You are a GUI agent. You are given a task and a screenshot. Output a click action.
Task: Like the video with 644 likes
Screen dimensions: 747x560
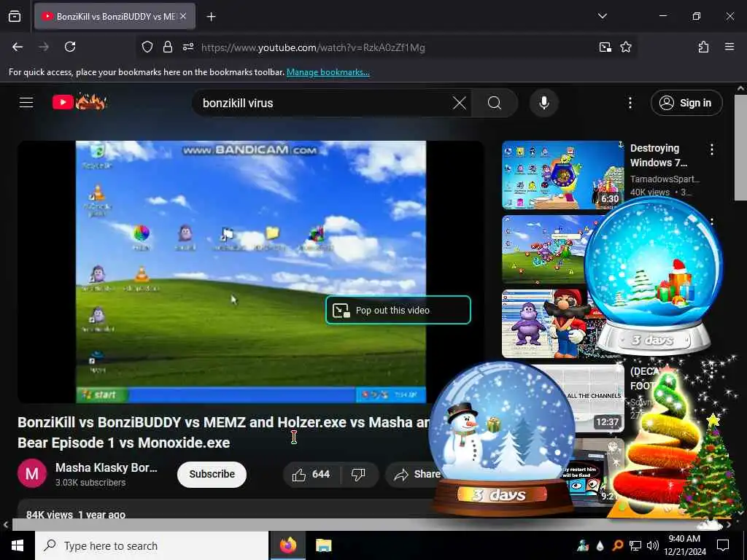point(311,474)
